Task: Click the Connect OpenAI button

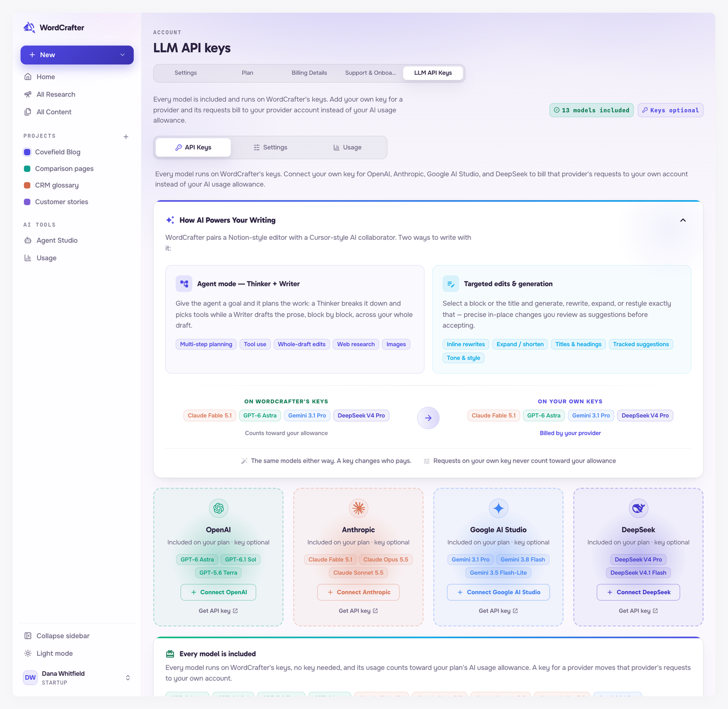Action: (x=218, y=592)
